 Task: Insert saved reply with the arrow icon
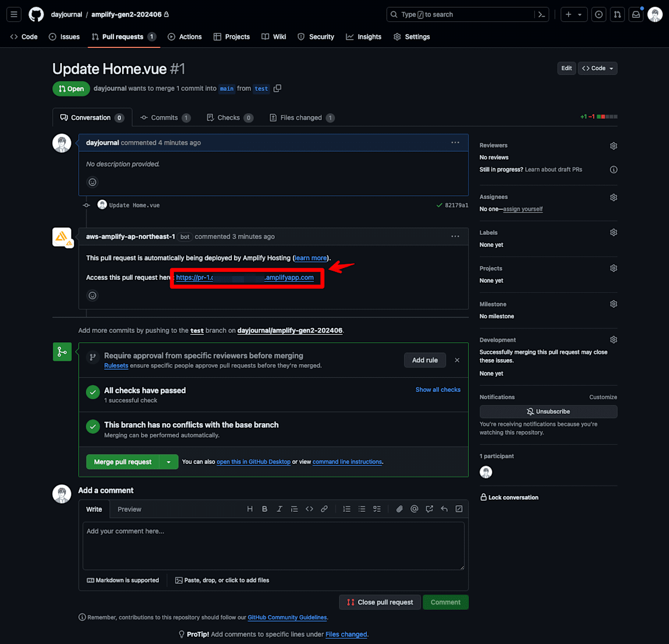click(x=444, y=509)
